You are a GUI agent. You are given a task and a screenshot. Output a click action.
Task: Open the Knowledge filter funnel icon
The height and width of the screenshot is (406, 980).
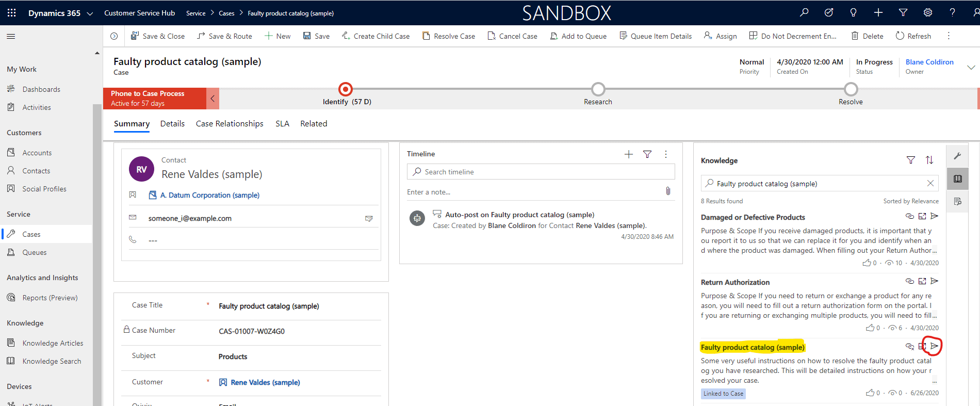(911, 160)
